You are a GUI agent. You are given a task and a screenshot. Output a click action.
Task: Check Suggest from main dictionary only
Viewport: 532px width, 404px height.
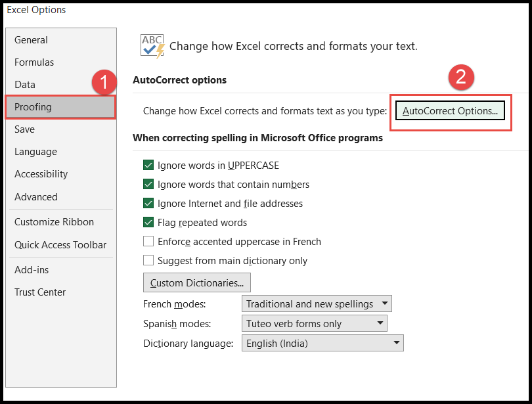(148, 260)
